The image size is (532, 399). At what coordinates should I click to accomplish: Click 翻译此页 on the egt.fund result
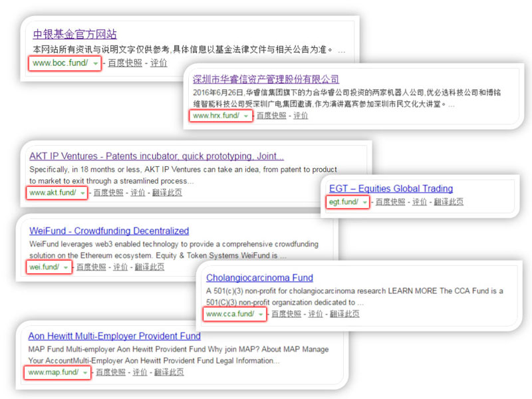pos(448,201)
